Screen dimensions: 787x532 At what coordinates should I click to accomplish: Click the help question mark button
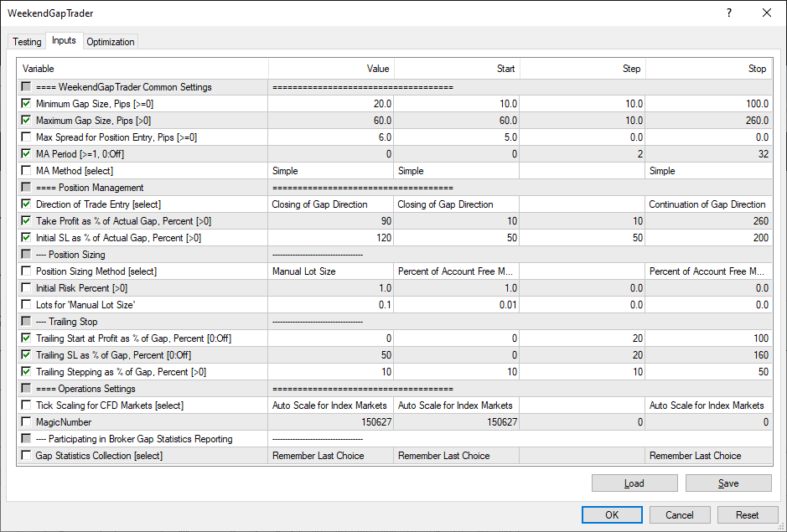point(728,13)
